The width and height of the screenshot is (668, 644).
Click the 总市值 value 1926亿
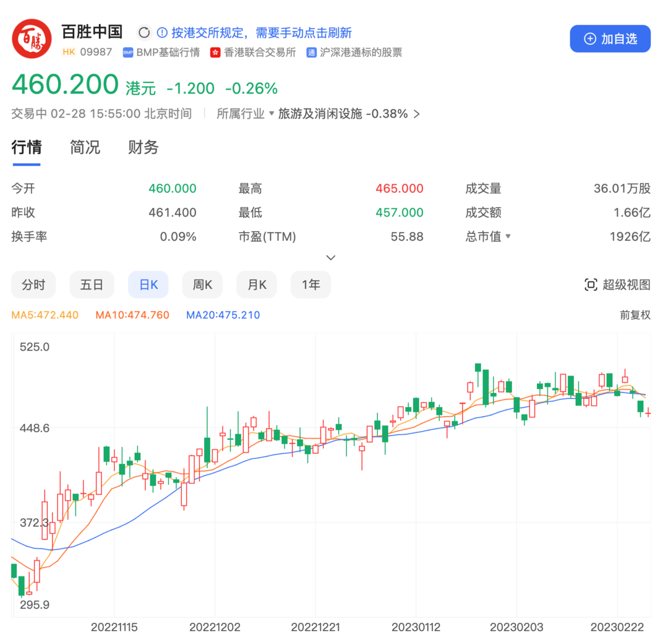coord(630,236)
